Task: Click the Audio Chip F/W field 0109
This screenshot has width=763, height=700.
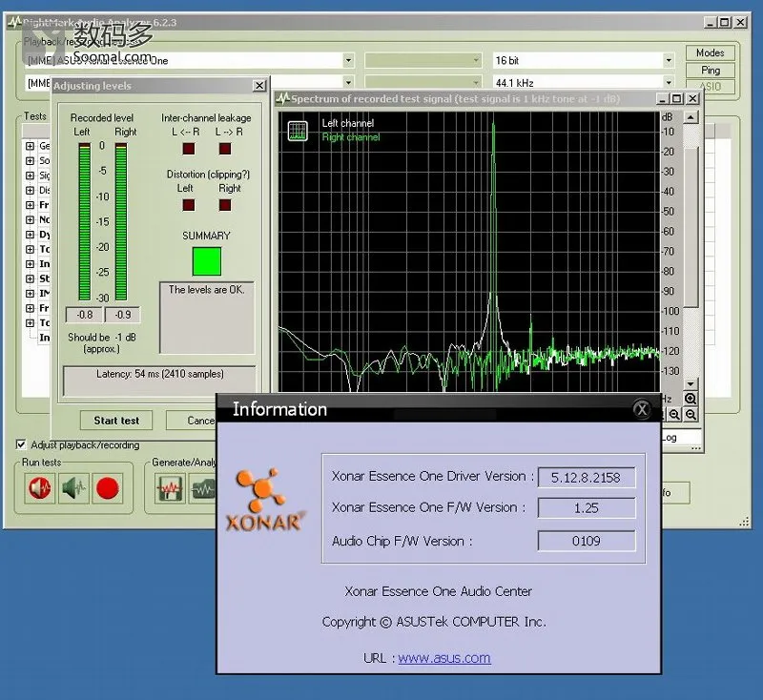Action: pyautogui.click(x=587, y=541)
